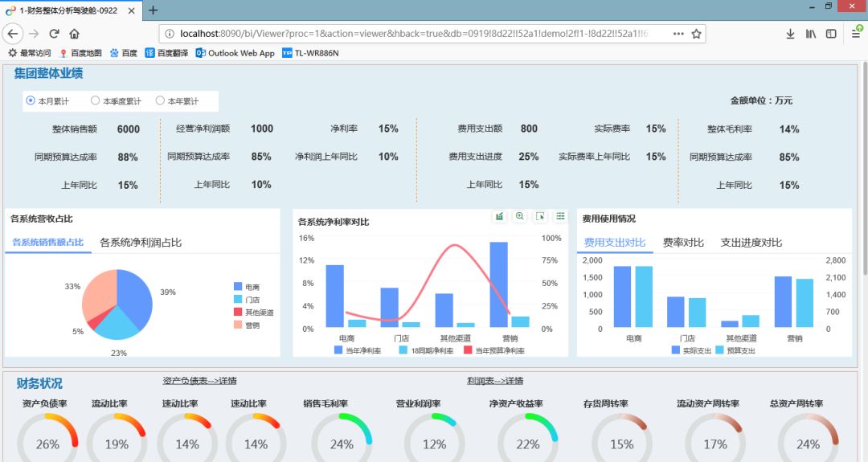The width and height of the screenshot is (868, 462).
Task: Open the Outlook Web App bookmark
Action: coord(235,53)
